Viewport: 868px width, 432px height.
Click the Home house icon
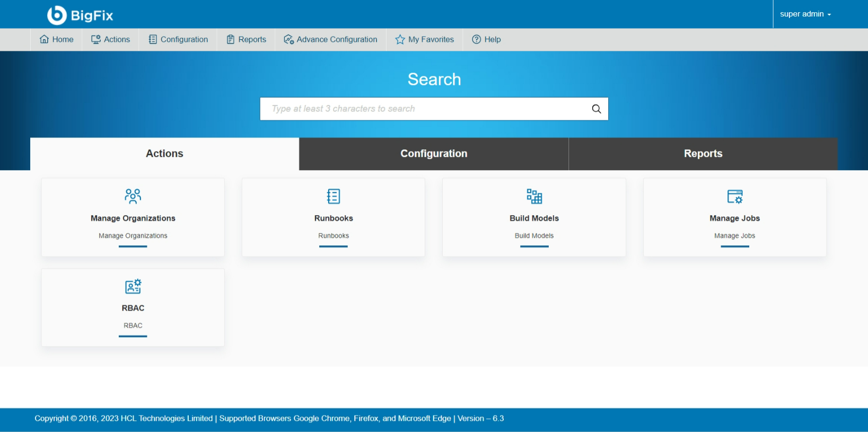(x=45, y=39)
